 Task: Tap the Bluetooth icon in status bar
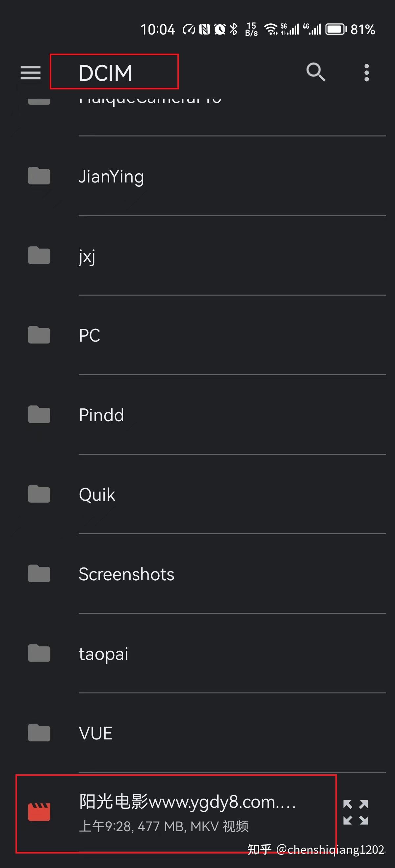coord(233,29)
